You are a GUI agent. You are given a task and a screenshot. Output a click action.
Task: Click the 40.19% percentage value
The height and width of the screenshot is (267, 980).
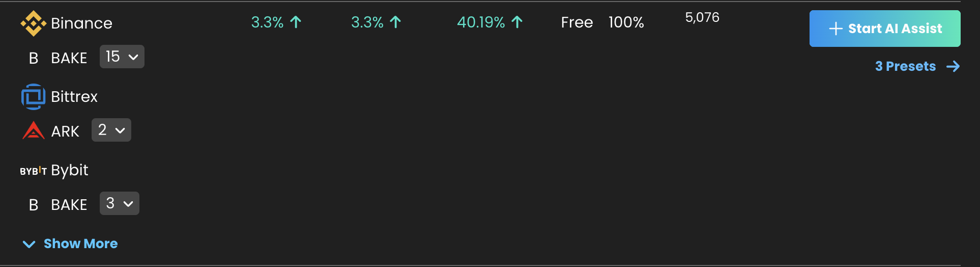coord(481,22)
